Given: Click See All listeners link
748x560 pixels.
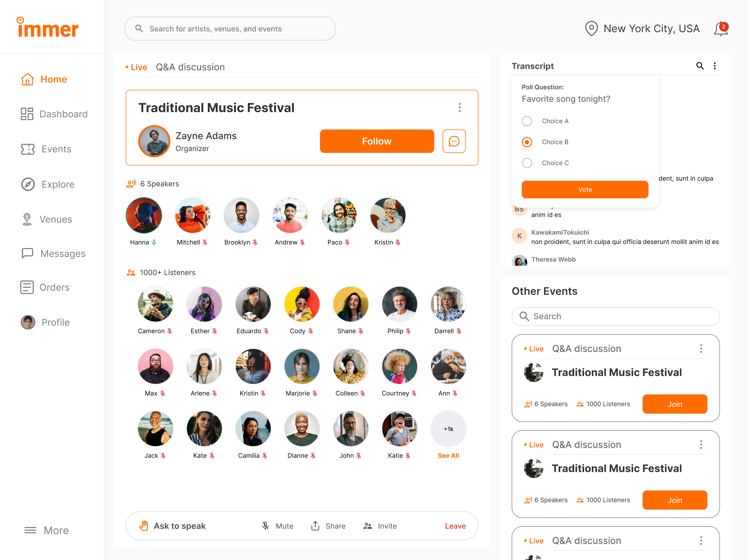Looking at the screenshot, I should point(448,456).
